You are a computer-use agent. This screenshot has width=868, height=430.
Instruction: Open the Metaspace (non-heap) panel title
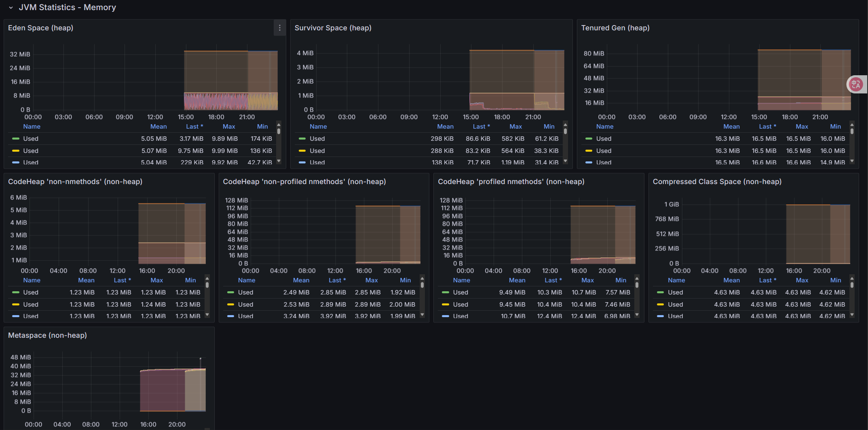(47, 335)
